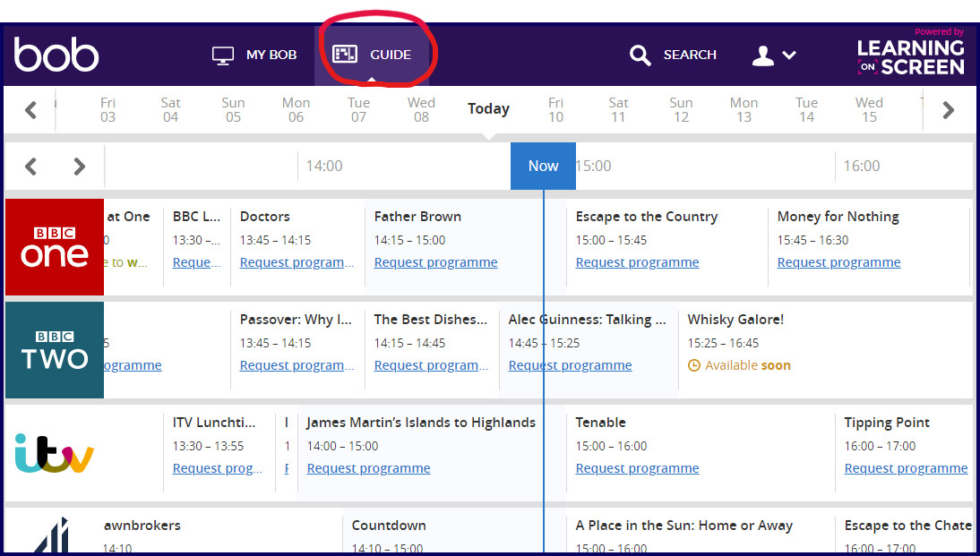
Task: Select the Sat 11 date tab
Action: (618, 109)
